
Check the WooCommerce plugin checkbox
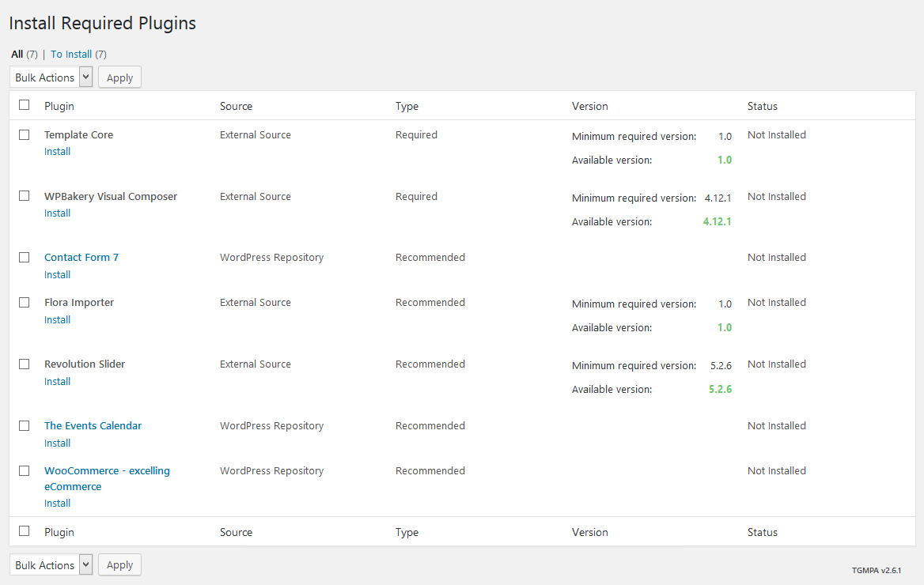click(25, 471)
